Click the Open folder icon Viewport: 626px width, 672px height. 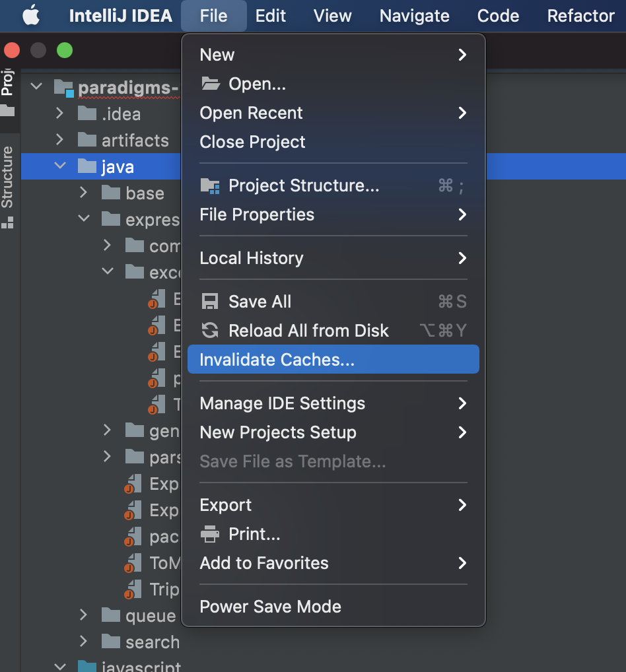(210, 84)
